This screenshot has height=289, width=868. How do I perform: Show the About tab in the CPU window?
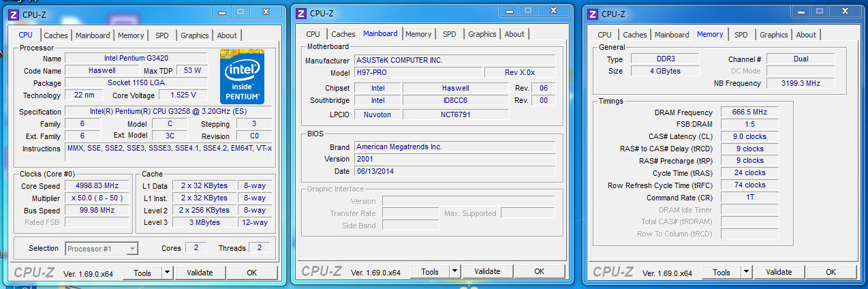(x=227, y=35)
